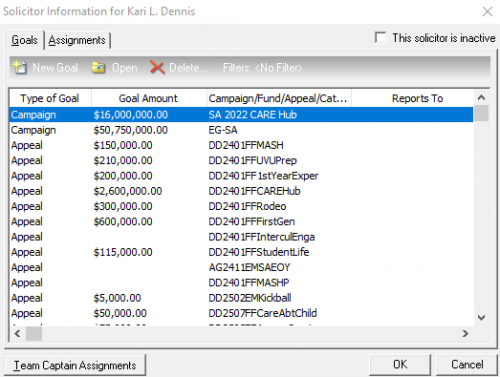Click the $200,000.00 goal amount
This screenshot has height=377, width=500.
pyautogui.click(x=123, y=176)
